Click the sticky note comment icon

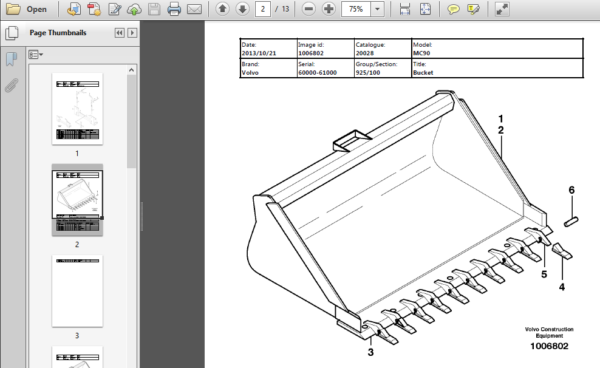tap(453, 9)
